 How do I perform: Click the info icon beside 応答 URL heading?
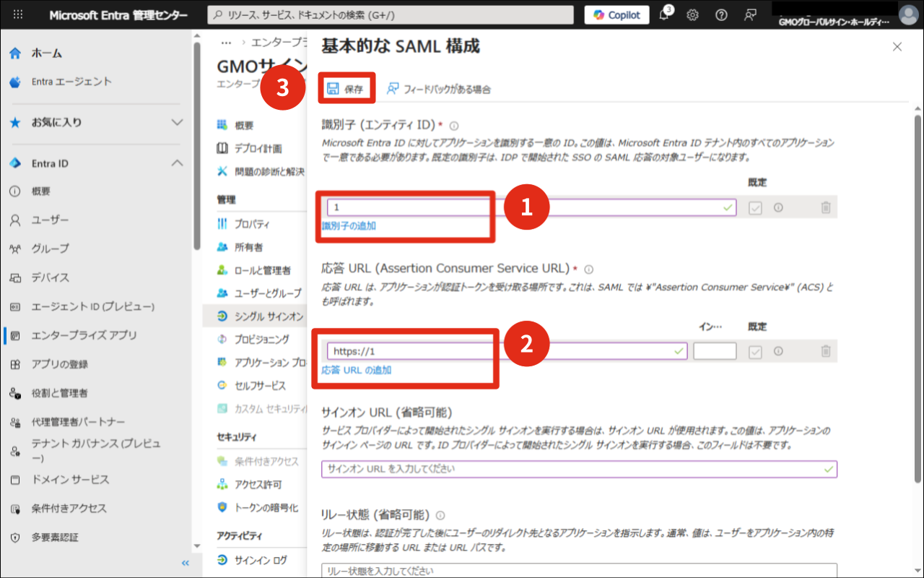click(x=588, y=269)
